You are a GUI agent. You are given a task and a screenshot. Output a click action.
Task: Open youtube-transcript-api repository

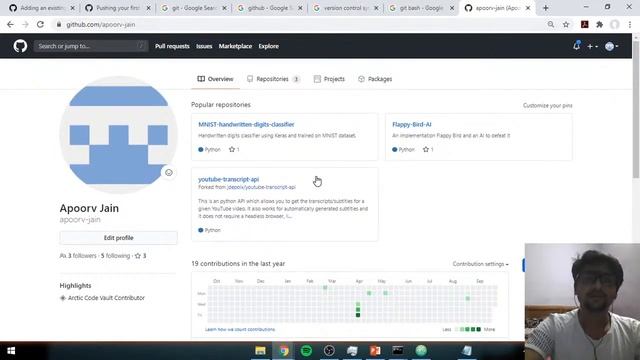[229, 179]
